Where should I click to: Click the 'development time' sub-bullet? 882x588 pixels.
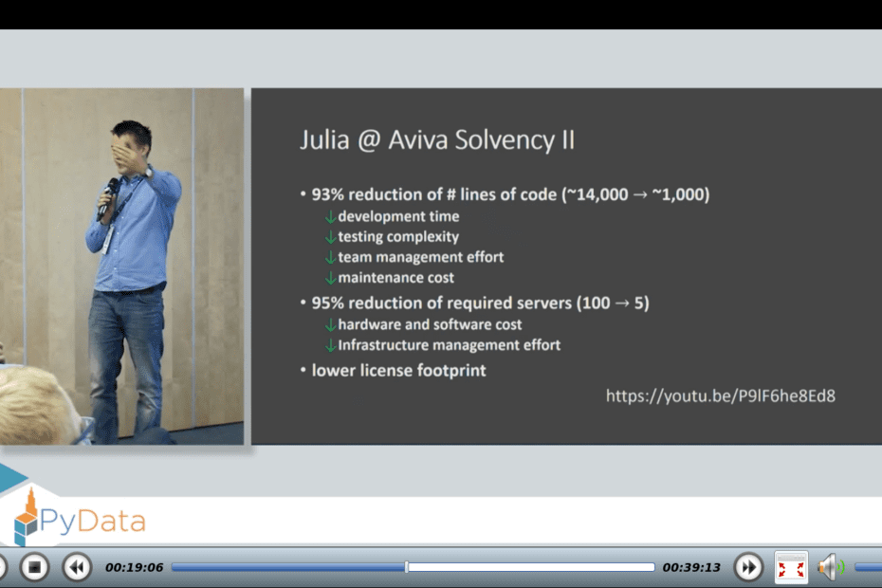pyautogui.click(x=393, y=216)
